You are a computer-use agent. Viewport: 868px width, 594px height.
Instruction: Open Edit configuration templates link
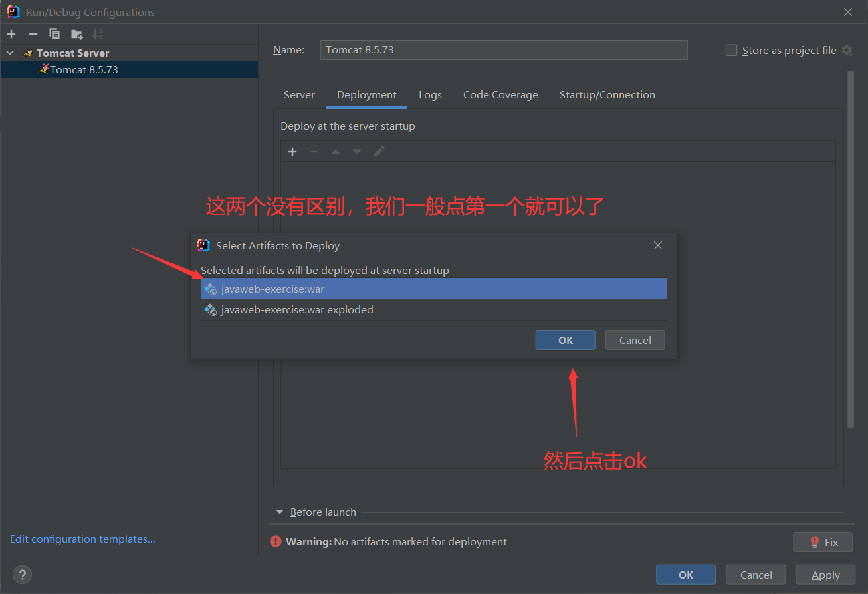click(82, 539)
